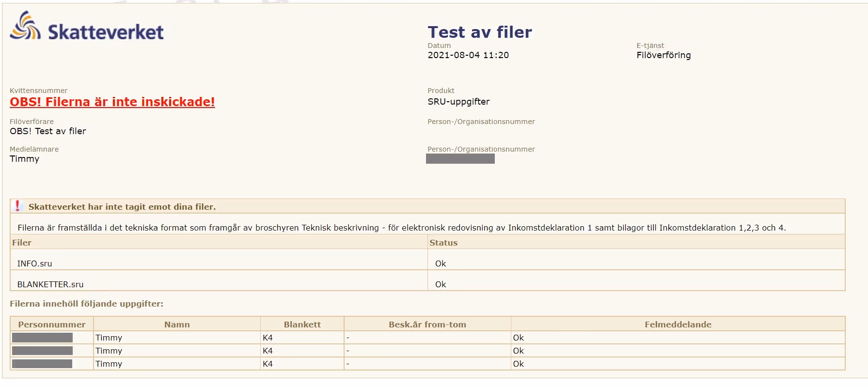Select the 'Test av filer' heading
Image resolution: width=868 pixels, height=387 pixels.
pos(480,32)
